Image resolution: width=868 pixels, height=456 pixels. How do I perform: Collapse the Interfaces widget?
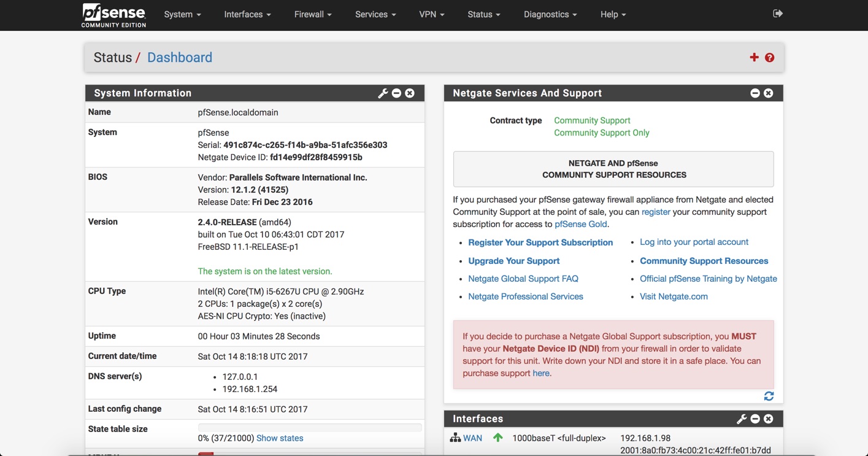[x=755, y=419]
